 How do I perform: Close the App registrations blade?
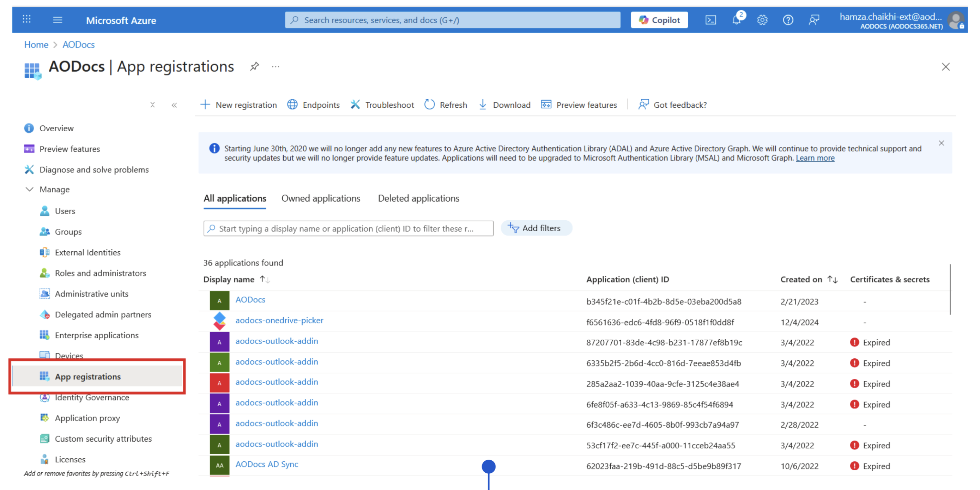[945, 67]
